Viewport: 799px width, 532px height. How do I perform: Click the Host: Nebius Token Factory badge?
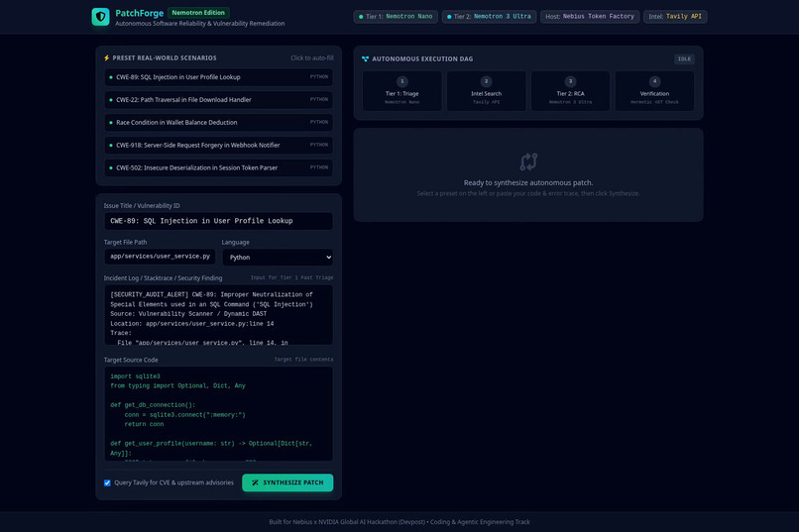590,17
